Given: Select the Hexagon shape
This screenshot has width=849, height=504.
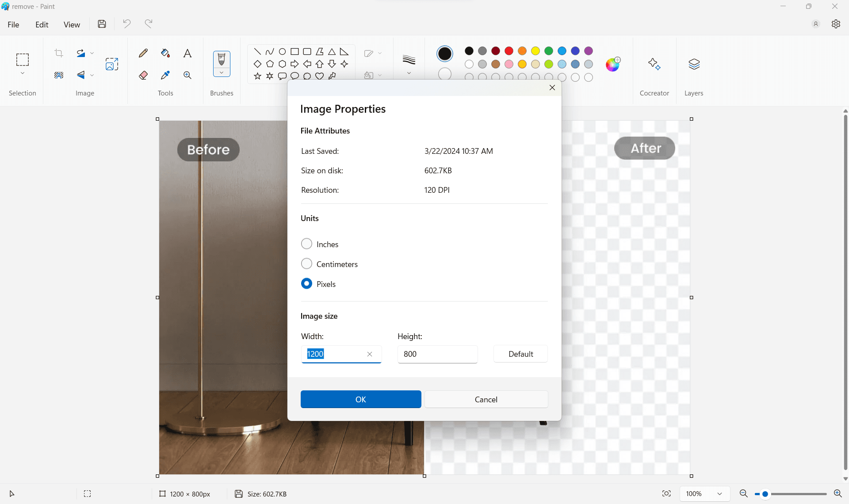Looking at the screenshot, I should [x=282, y=64].
